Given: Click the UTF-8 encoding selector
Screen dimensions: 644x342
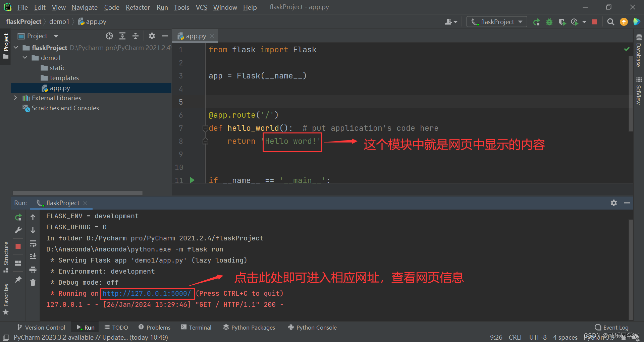Looking at the screenshot, I should pos(538,337).
